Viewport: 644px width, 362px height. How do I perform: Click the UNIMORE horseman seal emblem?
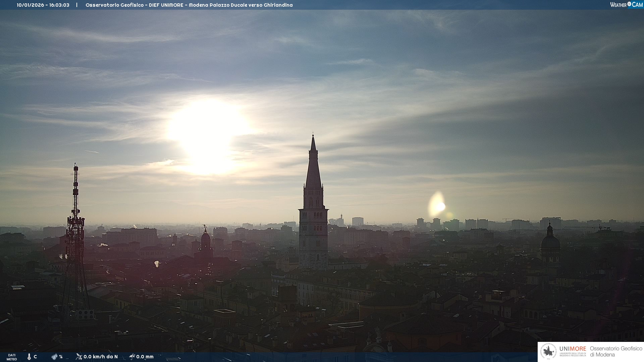coord(548,352)
